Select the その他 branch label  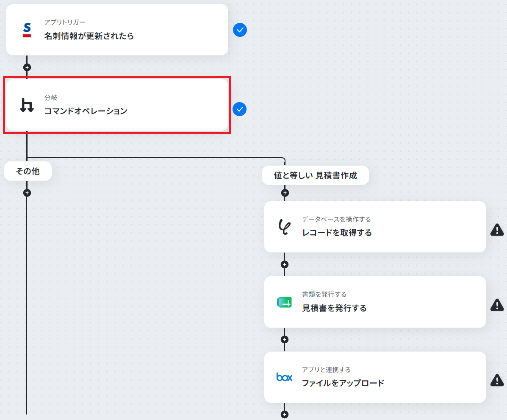[28, 171]
